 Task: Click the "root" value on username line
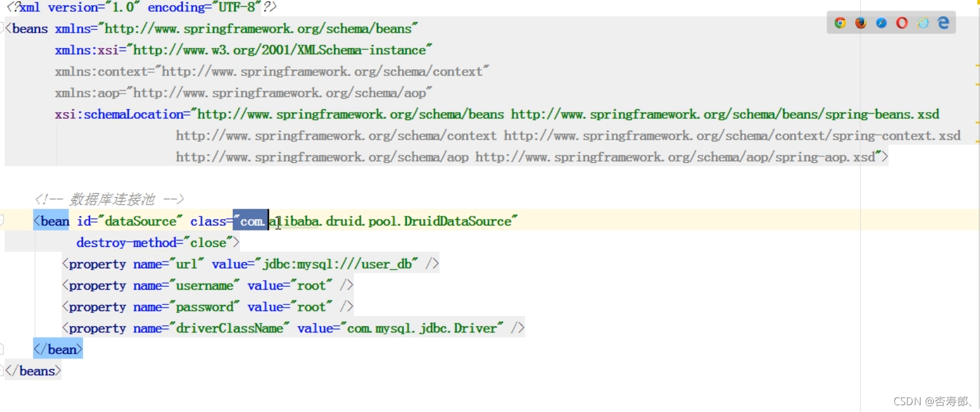(312, 285)
